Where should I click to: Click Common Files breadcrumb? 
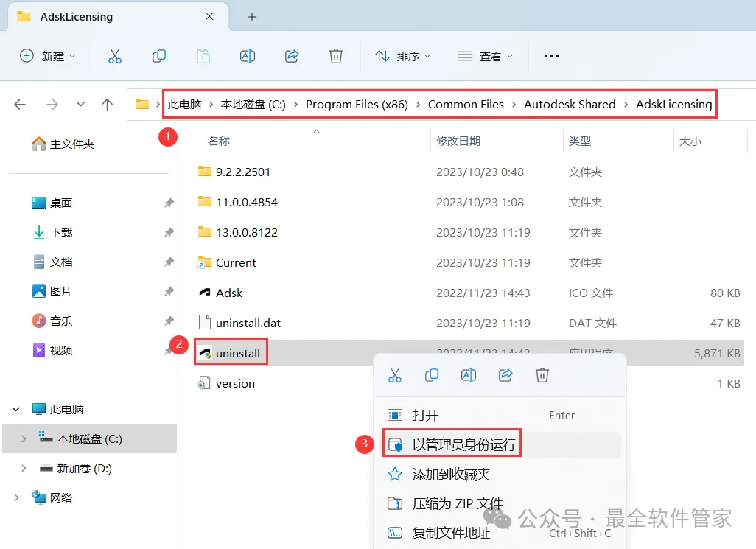click(x=466, y=104)
